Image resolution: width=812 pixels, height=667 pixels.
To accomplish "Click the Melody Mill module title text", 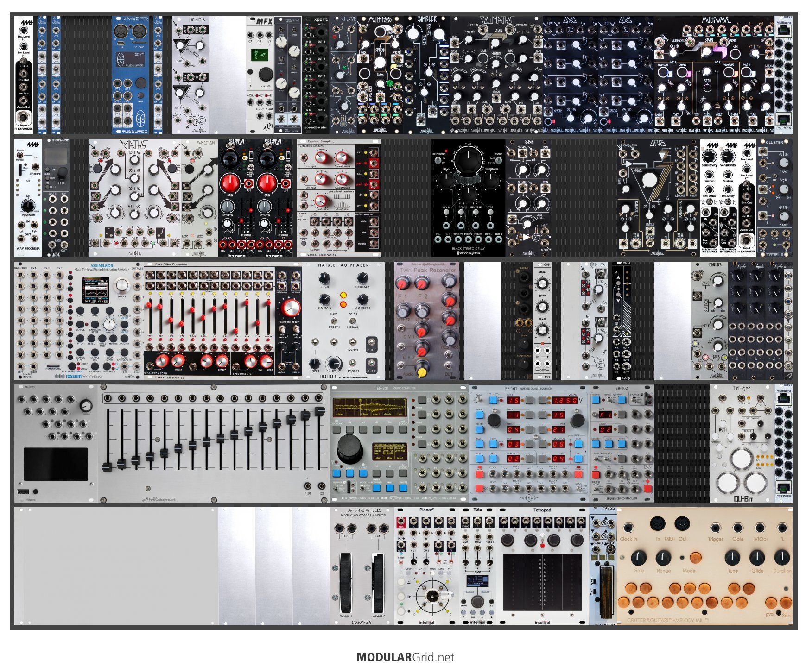I will (668, 620).
